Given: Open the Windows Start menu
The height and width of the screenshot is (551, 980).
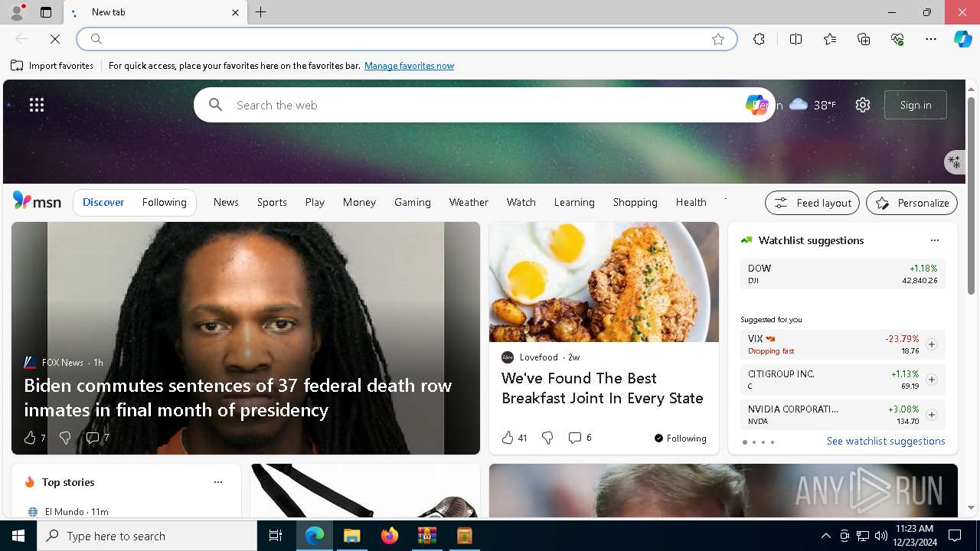Looking at the screenshot, I should coord(18,536).
